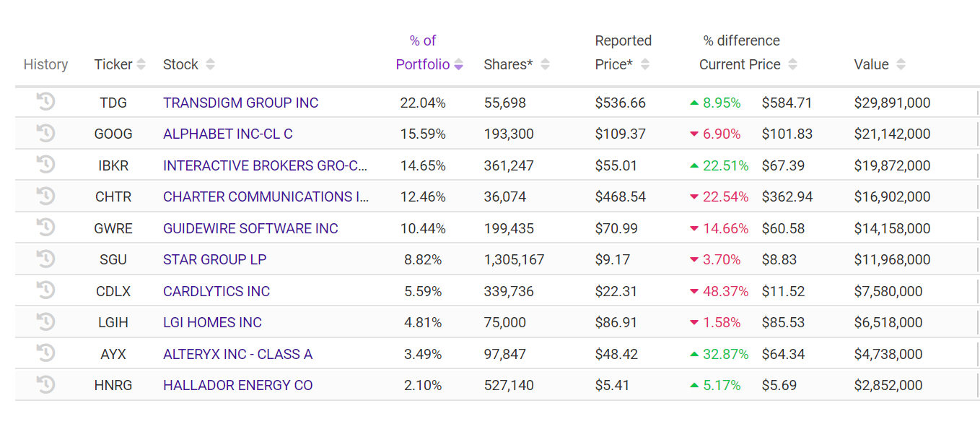Sort table by the Stock column
The height and width of the screenshot is (432, 980).
coord(210,64)
